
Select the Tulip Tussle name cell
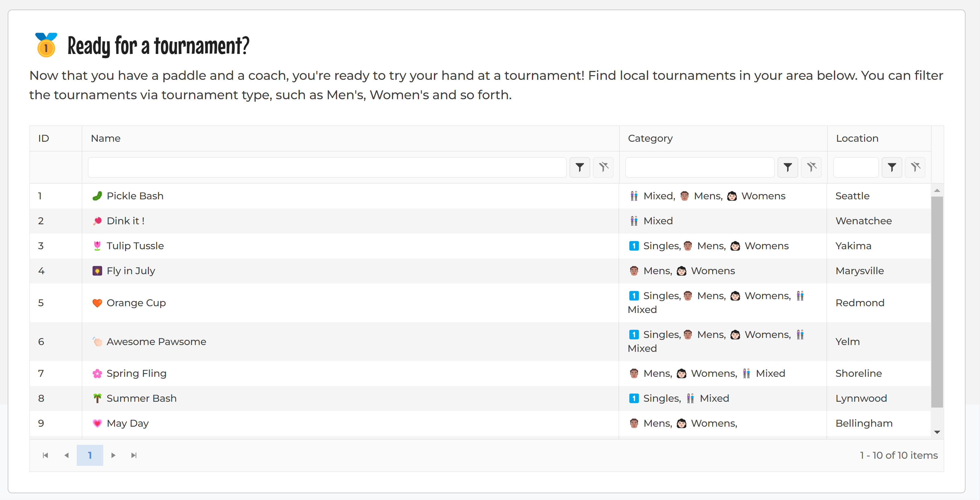tap(350, 246)
